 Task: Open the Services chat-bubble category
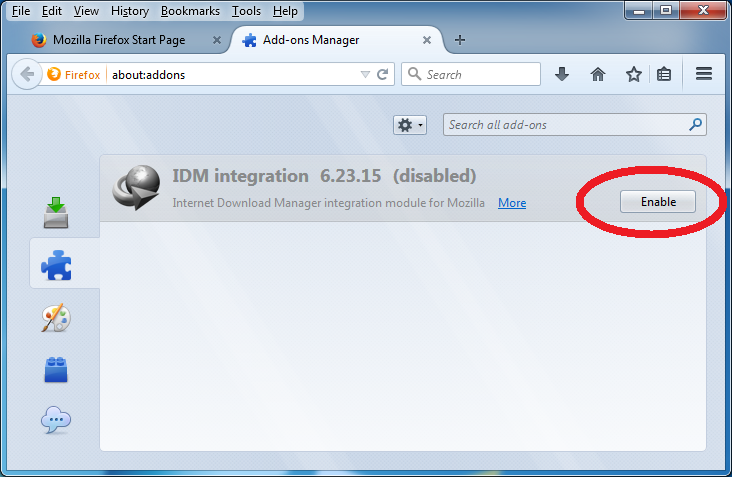(x=56, y=419)
